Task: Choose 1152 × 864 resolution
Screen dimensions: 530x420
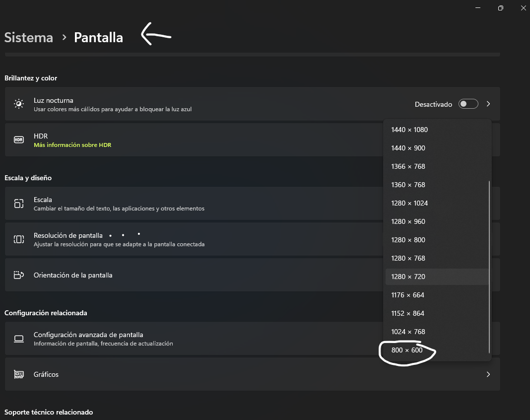Action: click(x=436, y=313)
